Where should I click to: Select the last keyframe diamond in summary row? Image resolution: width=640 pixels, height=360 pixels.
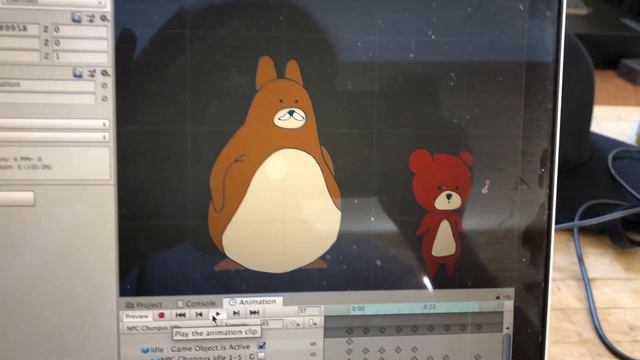(478, 327)
